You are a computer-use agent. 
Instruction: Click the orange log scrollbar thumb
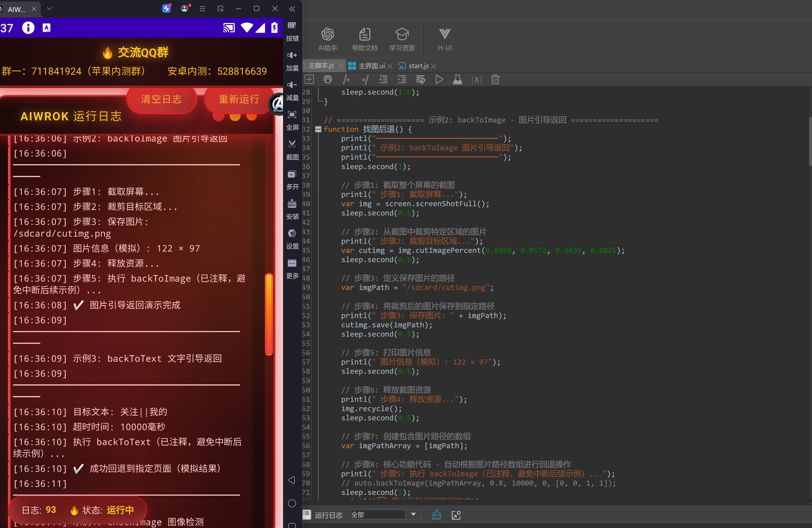pyautogui.click(x=269, y=314)
